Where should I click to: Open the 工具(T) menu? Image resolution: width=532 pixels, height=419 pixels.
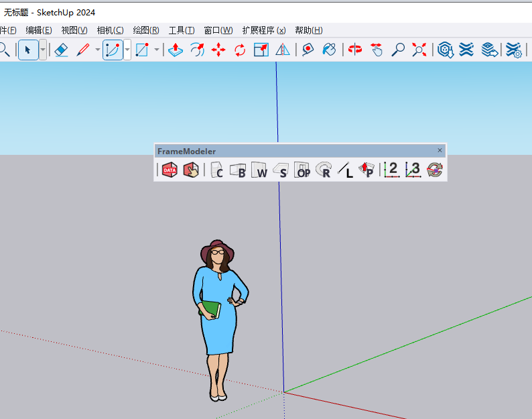pos(182,30)
